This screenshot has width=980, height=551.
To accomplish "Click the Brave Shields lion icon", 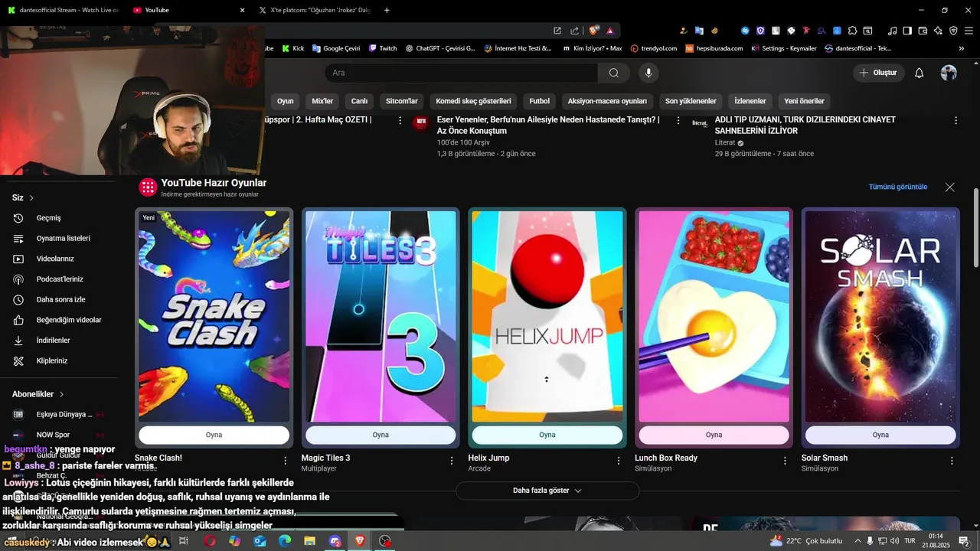I will [x=593, y=31].
